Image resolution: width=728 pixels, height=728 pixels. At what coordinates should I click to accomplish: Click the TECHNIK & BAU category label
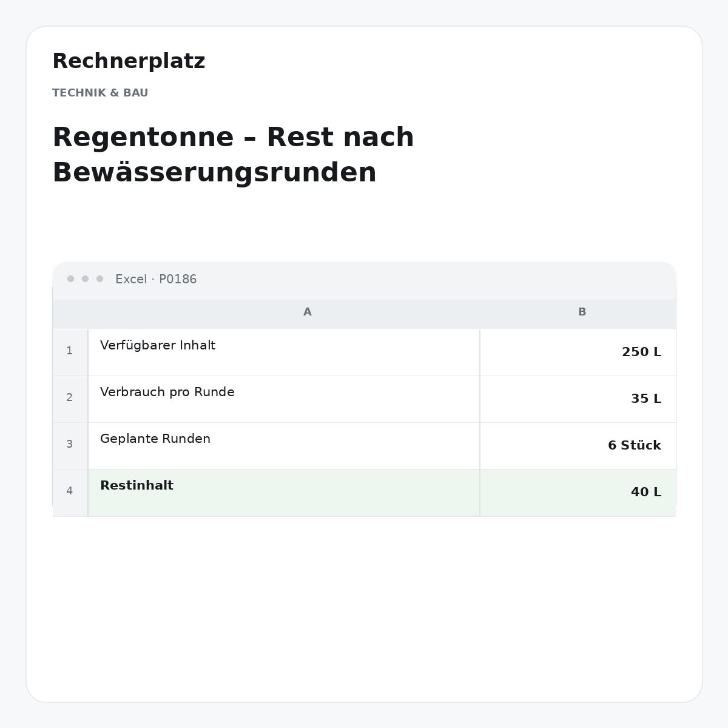(x=100, y=93)
